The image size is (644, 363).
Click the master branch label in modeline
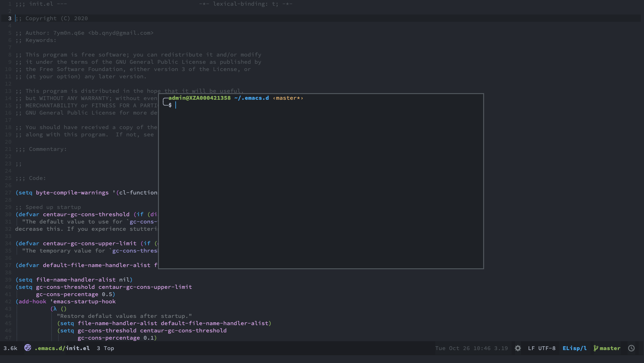pyautogui.click(x=610, y=348)
